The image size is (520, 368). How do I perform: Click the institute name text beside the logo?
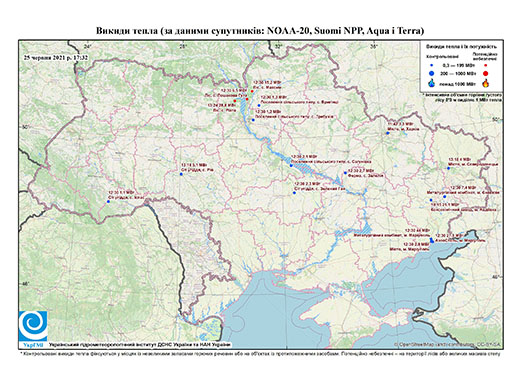coord(140,345)
